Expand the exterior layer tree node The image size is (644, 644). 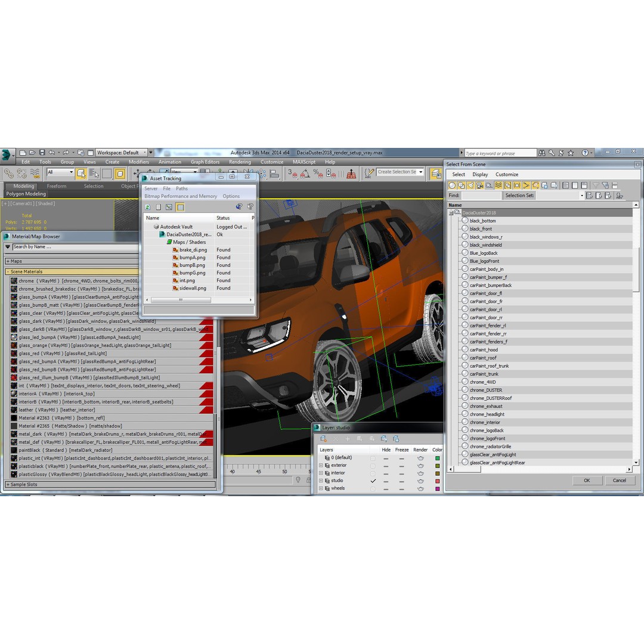[x=321, y=466]
